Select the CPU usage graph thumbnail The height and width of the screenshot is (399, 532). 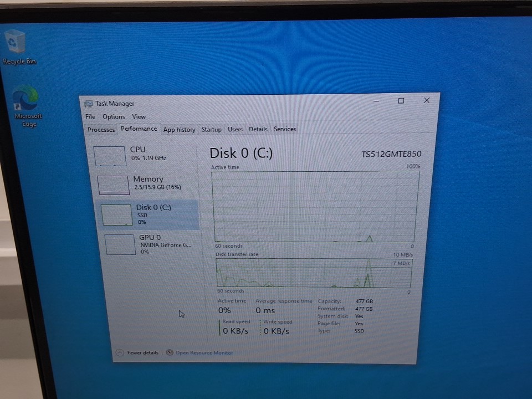110,156
